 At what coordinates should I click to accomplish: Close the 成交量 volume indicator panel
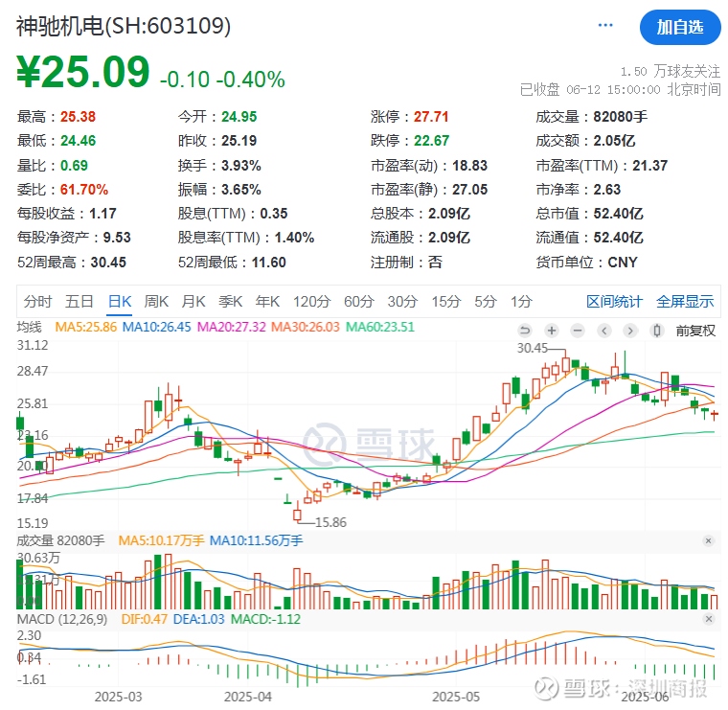click(708, 540)
